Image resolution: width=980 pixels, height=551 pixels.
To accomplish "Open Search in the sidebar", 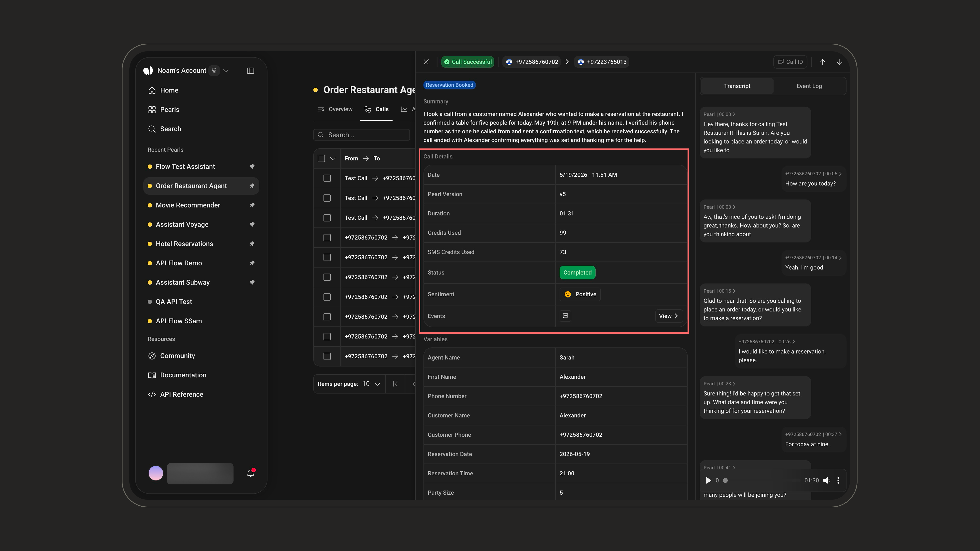I will (201, 129).
